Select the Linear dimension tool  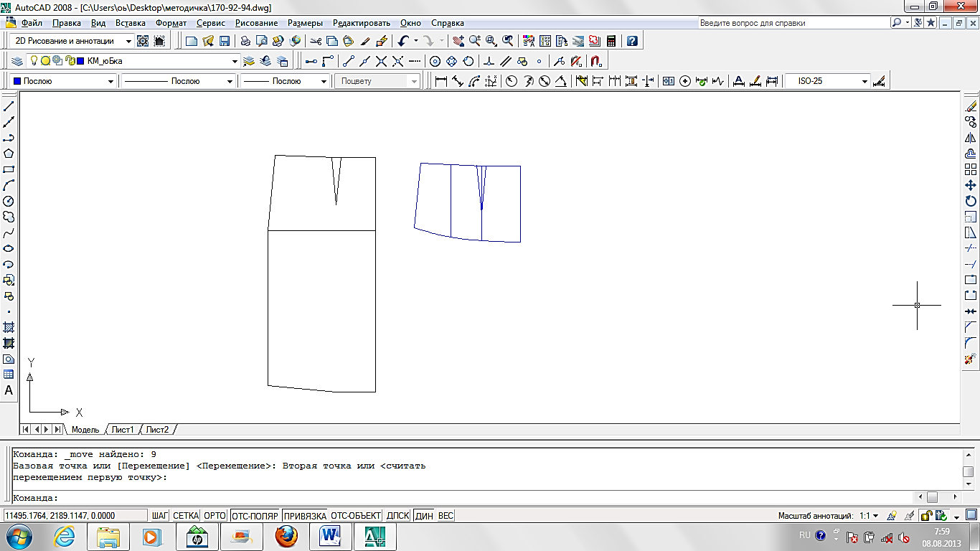coord(441,81)
